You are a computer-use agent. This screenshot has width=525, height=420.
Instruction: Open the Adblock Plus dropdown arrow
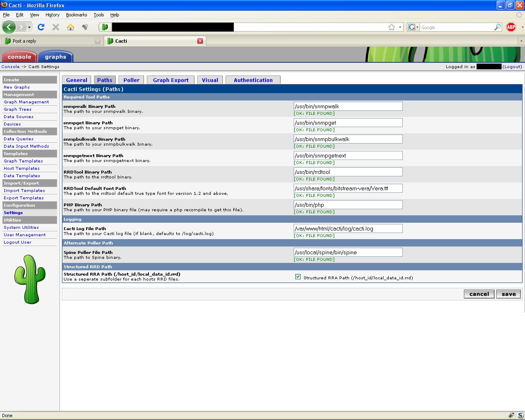(x=522, y=27)
